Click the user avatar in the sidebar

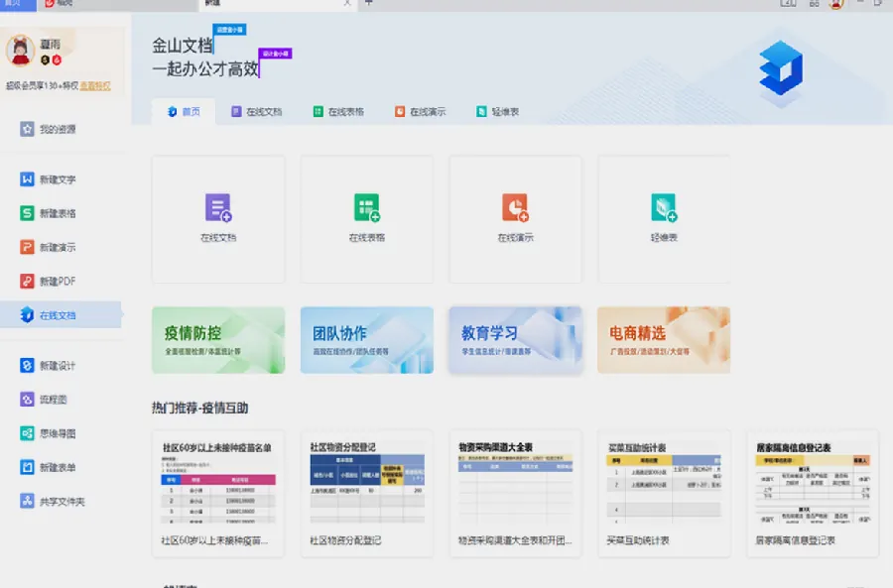(20, 51)
